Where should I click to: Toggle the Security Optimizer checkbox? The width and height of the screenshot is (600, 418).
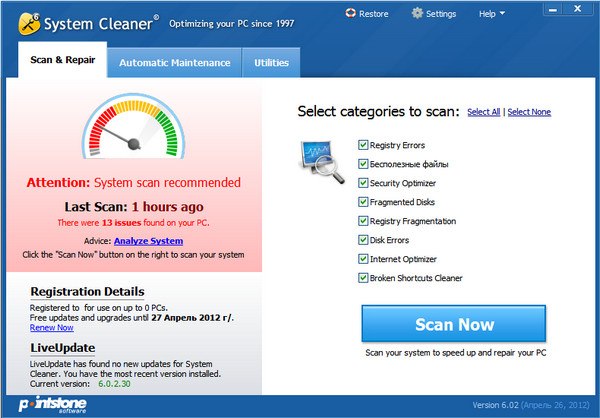tap(363, 183)
